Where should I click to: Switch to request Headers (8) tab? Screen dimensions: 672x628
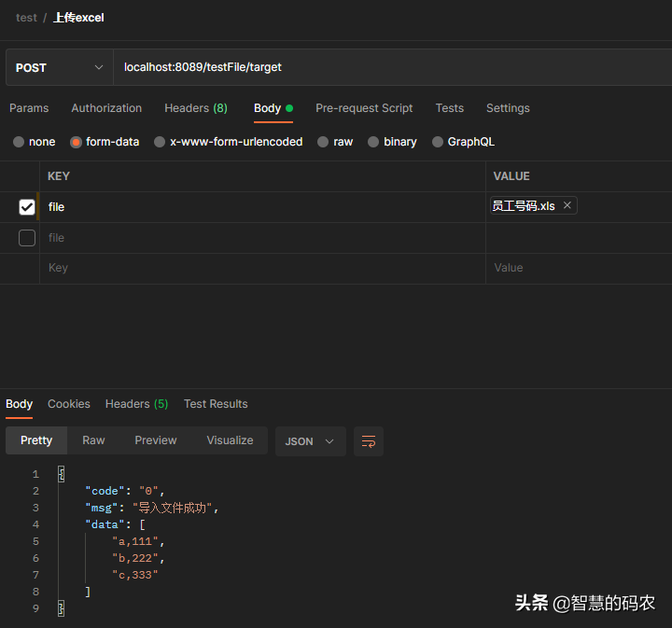click(196, 108)
